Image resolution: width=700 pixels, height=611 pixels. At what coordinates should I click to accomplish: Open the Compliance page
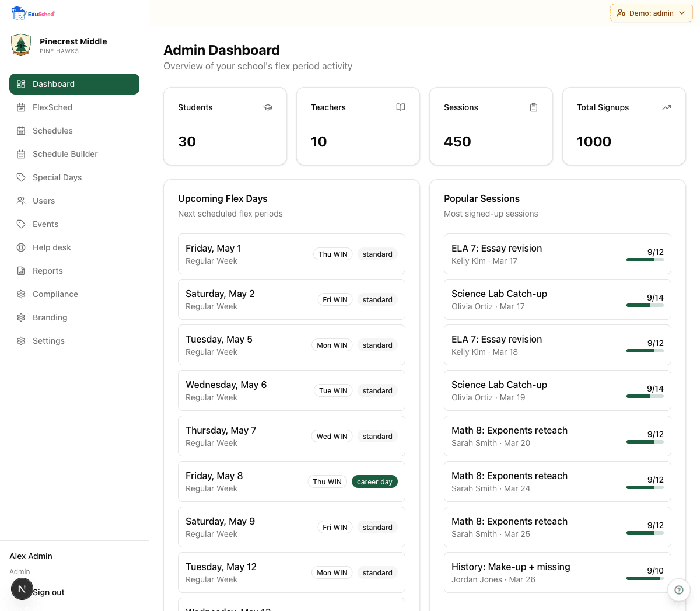(x=74, y=294)
